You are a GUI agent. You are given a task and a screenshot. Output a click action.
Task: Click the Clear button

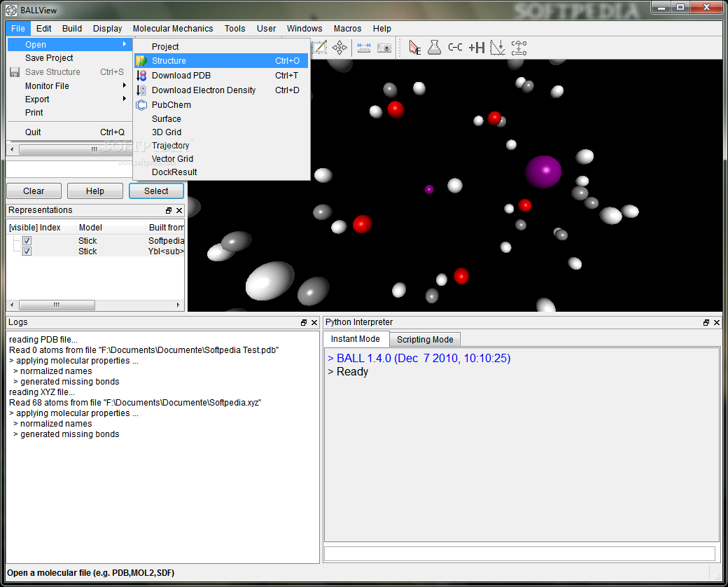tap(34, 191)
